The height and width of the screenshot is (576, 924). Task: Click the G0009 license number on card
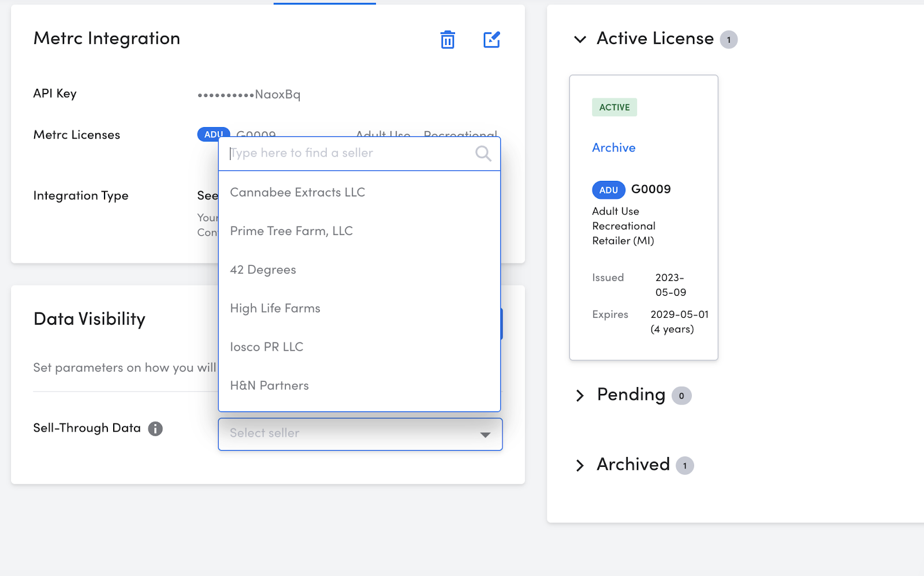(x=651, y=189)
